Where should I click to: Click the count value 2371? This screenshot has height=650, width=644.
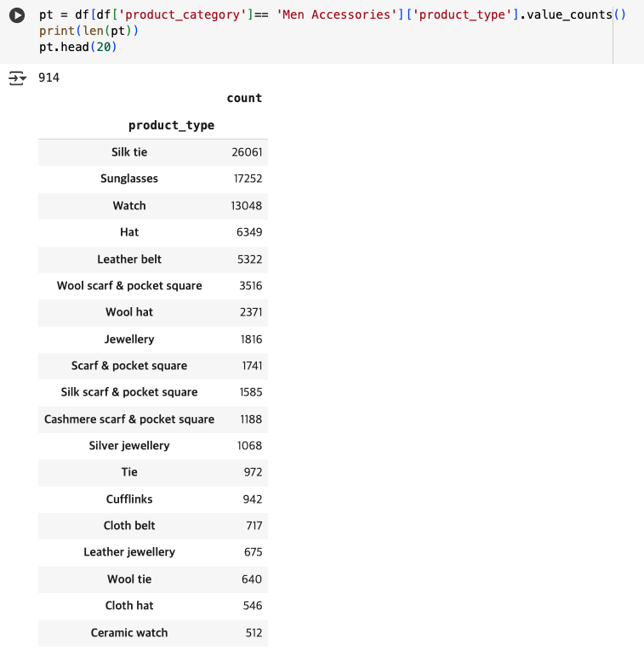coord(251,312)
